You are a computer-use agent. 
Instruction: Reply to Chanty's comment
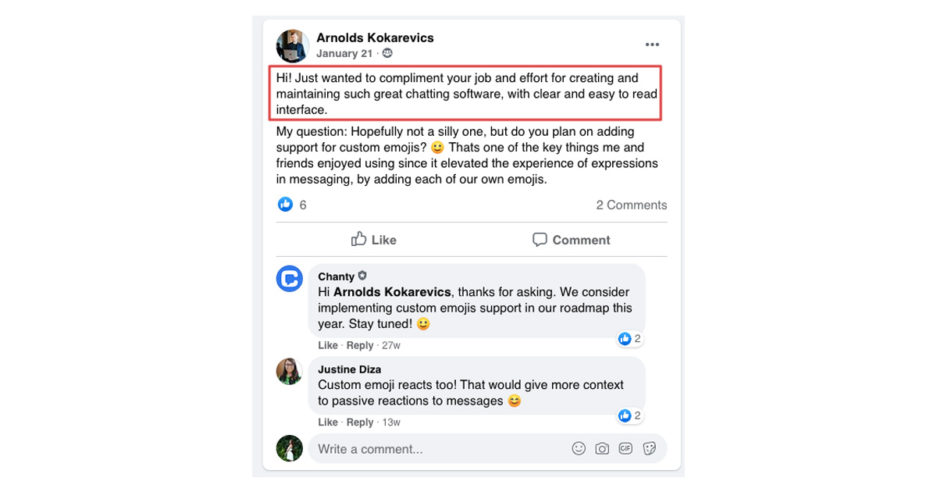(360, 346)
